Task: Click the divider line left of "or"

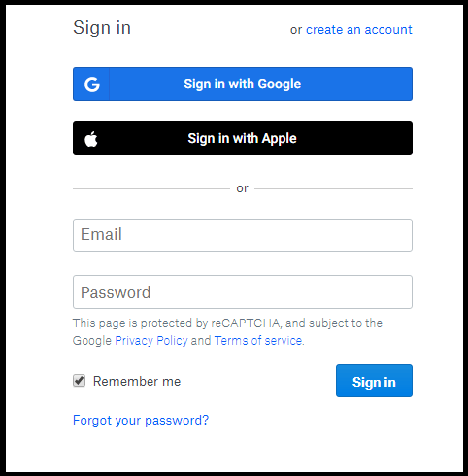Action: coord(151,188)
